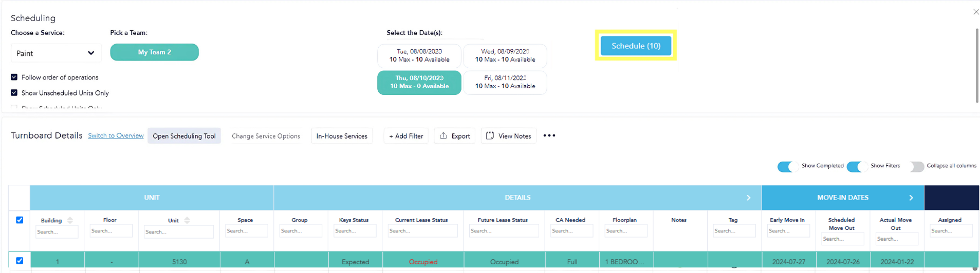Close the Scheduling panel with X

pos(976,12)
